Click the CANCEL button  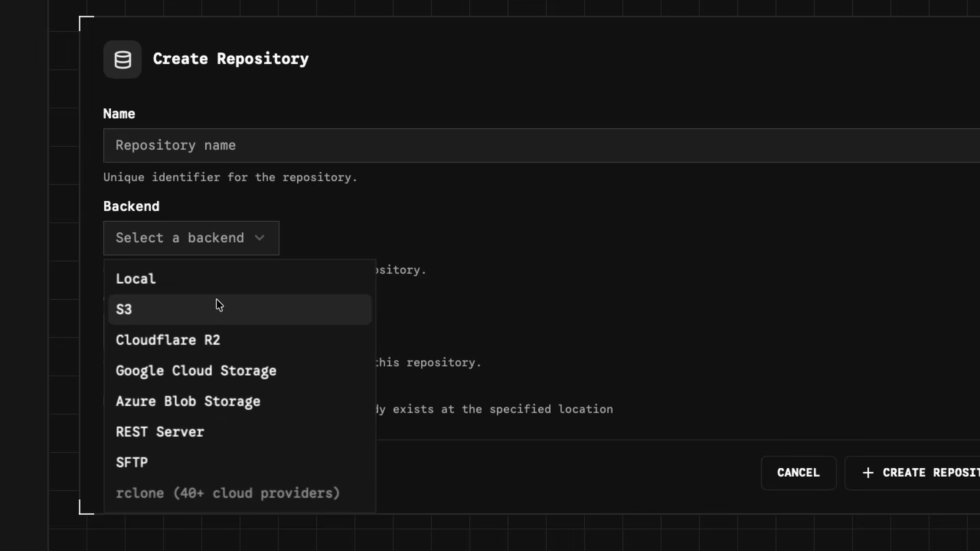coord(799,473)
